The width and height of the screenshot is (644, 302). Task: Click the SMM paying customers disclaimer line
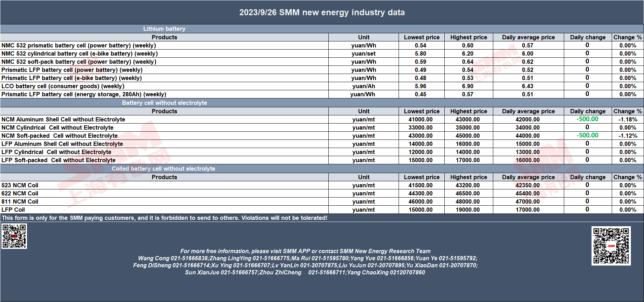click(x=165, y=218)
